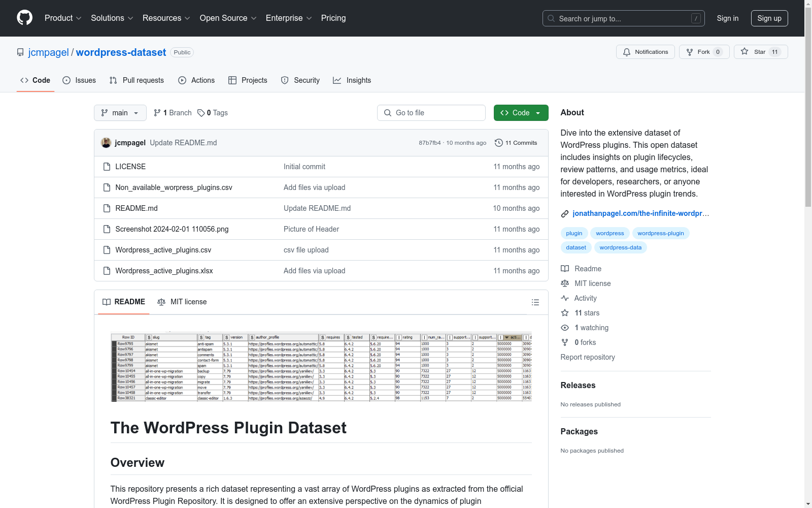Open commit message 'csv file upload'

pos(306,250)
